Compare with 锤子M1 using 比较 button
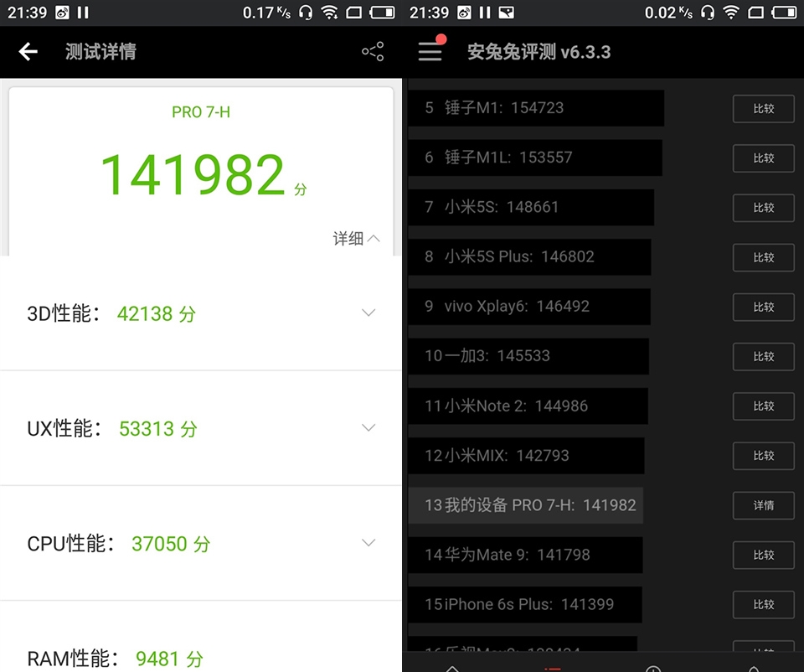Image resolution: width=804 pixels, height=672 pixels. point(764,109)
